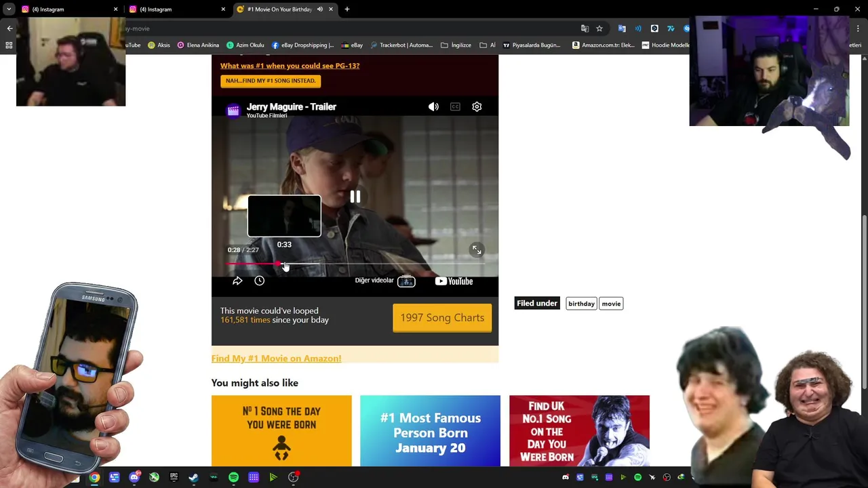Image resolution: width=868 pixels, height=488 pixels.
Task: Switch to the first Instagram tab
Action: tap(68, 9)
